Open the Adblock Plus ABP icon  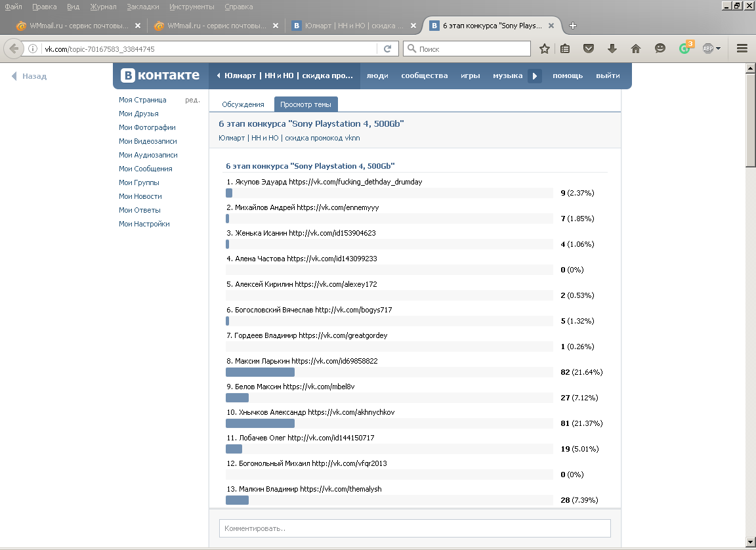pos(708,49)
